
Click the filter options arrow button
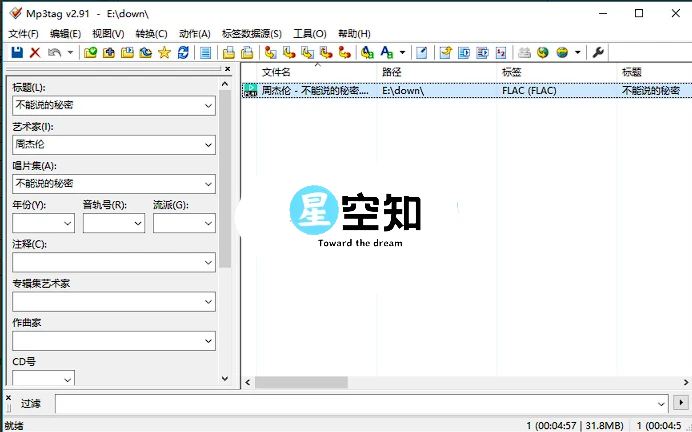point(681,403)
